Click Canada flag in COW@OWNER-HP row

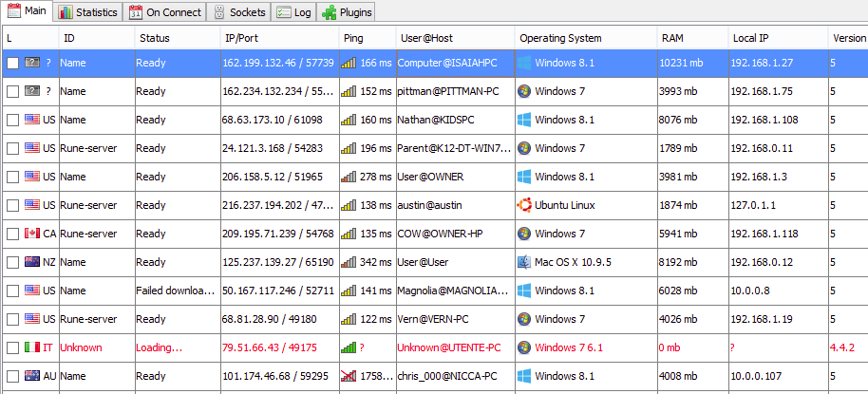[x=32, y=235]
